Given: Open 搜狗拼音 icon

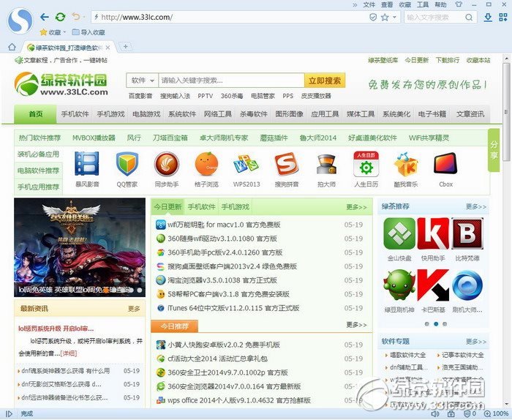Looking at the screenshot, I should 287,164.
